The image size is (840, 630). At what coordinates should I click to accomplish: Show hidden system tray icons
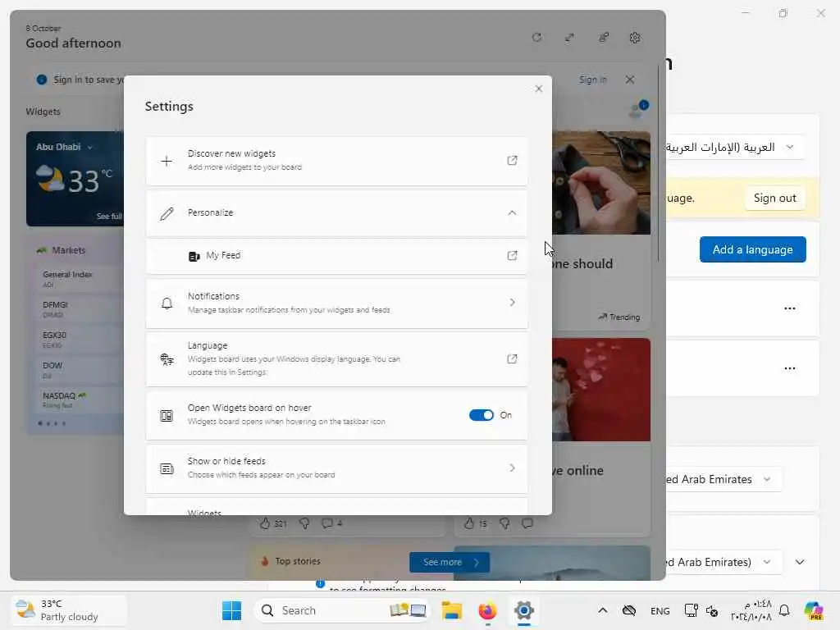(x=602, y=610)
